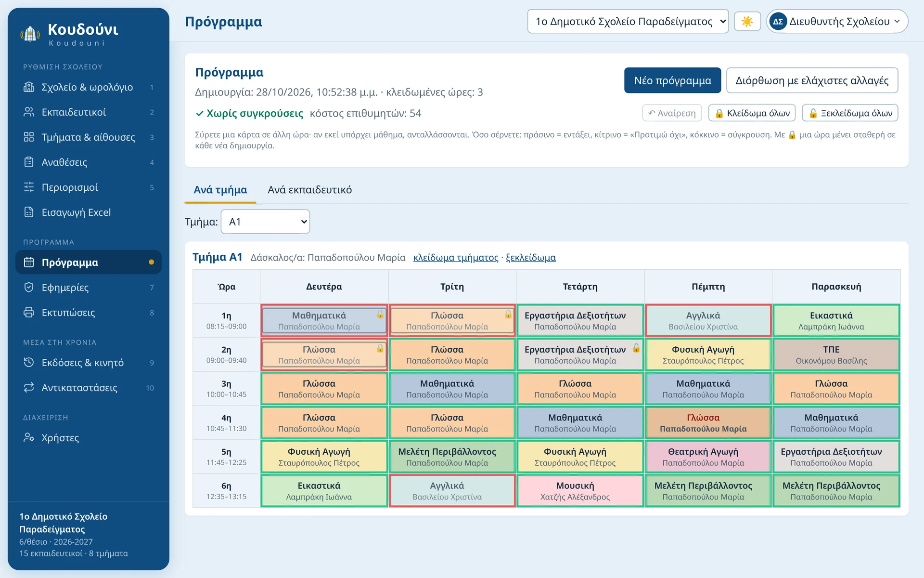Go to Εφημερίες menu item
The image size is (924, 578).
(x=89, y=288)
